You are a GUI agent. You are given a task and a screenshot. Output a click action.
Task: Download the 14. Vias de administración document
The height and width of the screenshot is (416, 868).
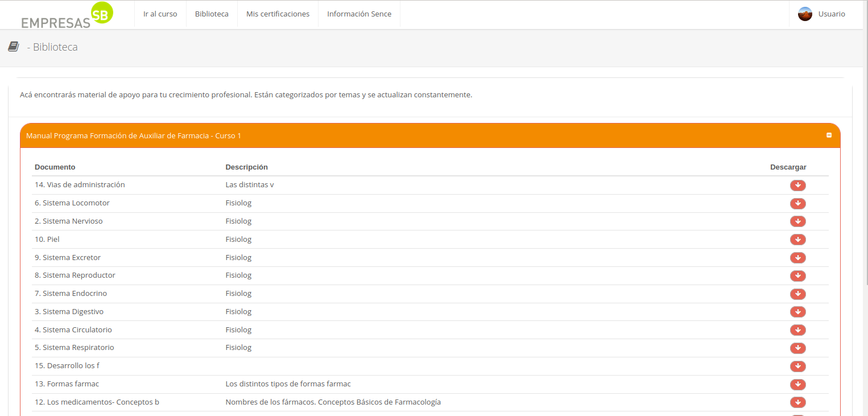click(x=797, y=186)
